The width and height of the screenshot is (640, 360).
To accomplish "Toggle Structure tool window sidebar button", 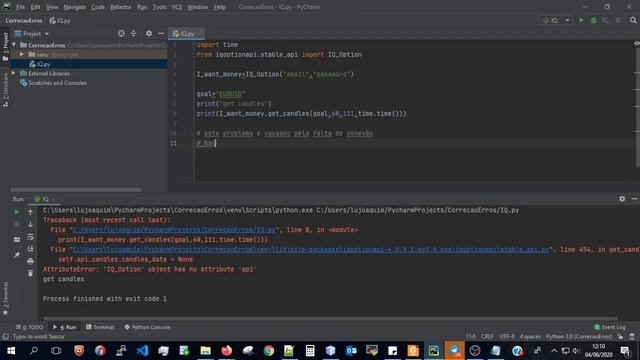I will [5, 90].
